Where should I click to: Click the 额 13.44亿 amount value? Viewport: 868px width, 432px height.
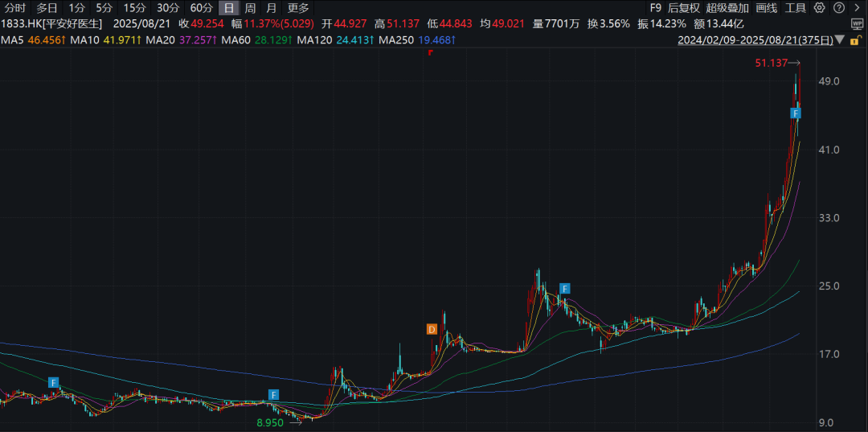pos(719,24)
